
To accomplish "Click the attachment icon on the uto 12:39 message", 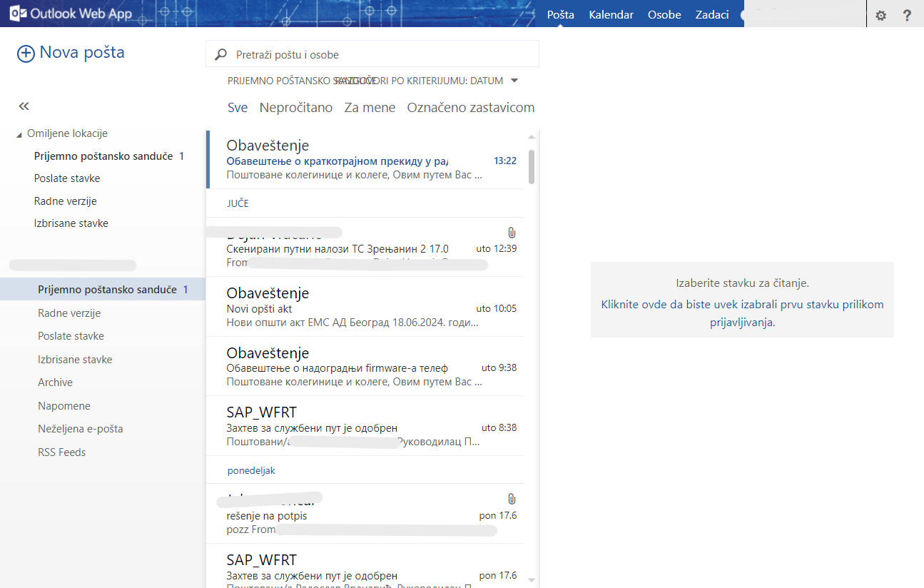I will tap(512, 233).
